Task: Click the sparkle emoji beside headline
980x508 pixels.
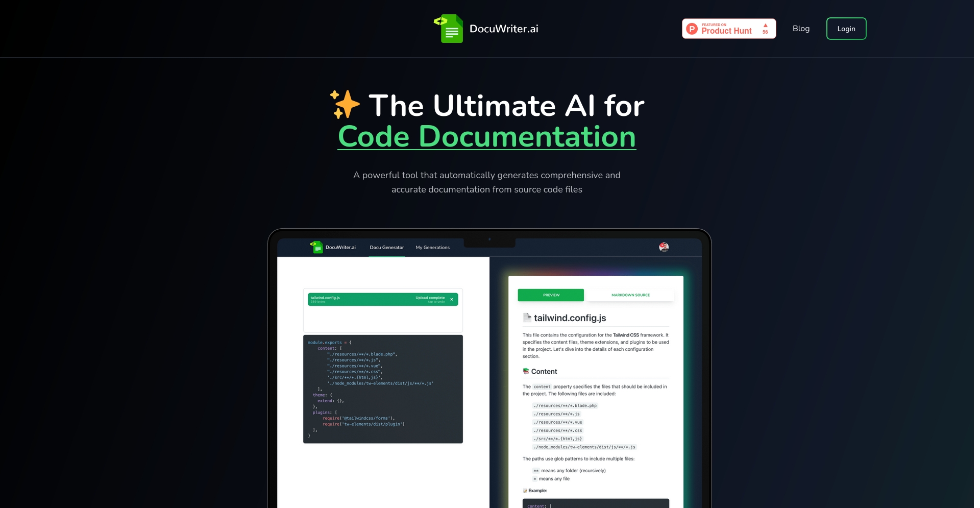Action: (x=345, y=104)
